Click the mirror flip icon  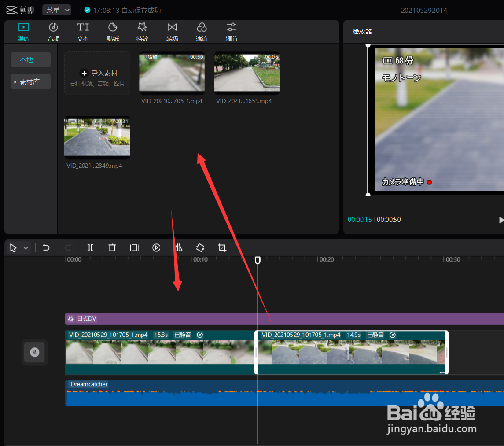point(178,247)
